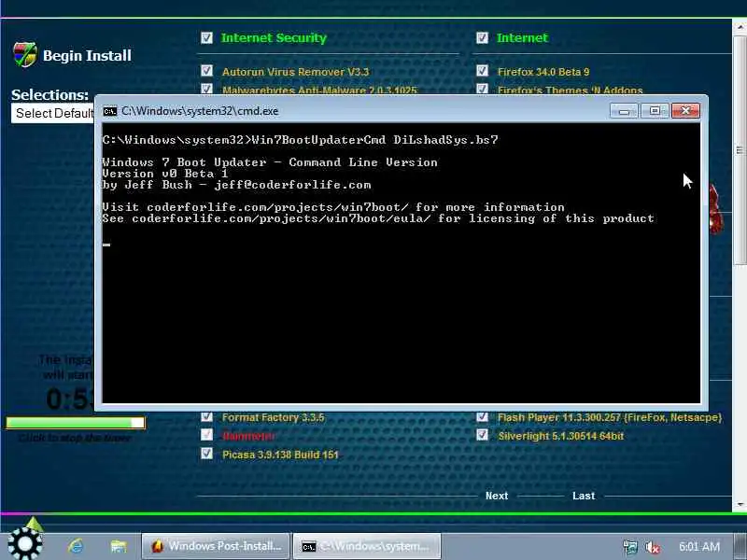Open Windows Explorer from taskbar
Screen dimensions: 747x560
(x=119, y=546)
